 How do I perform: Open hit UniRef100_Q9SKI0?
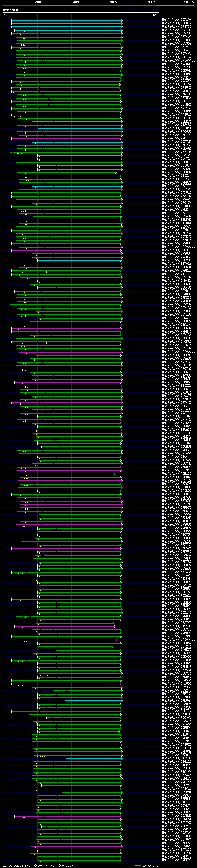click(x=177, y=830)
